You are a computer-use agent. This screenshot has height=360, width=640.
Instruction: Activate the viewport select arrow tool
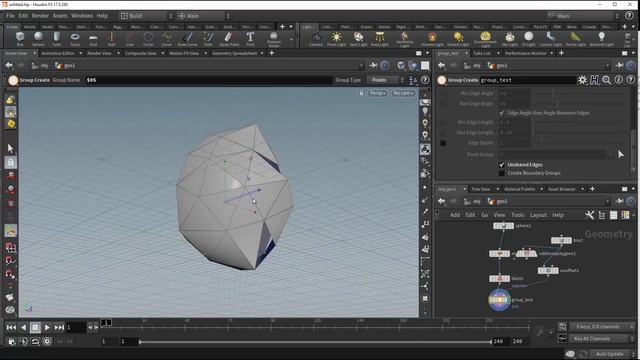11,148
